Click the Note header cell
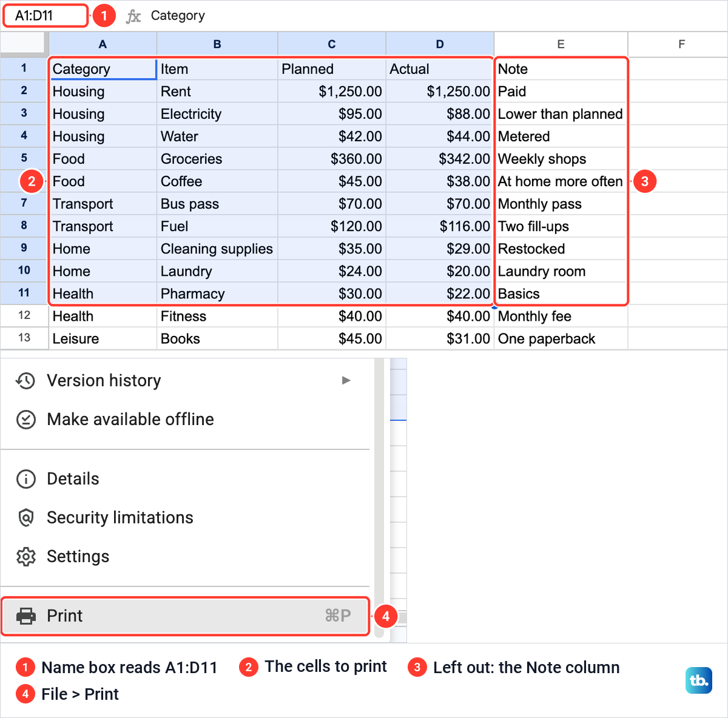Screen dimensions: 728x718 click(561, 69)
